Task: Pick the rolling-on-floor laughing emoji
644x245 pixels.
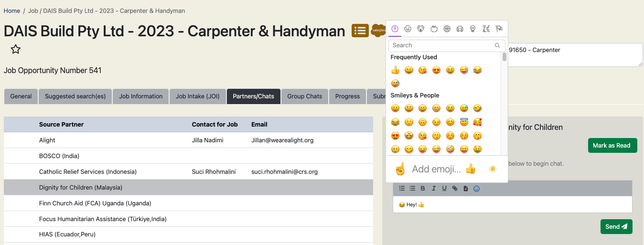Action: [x=477, y=108]
